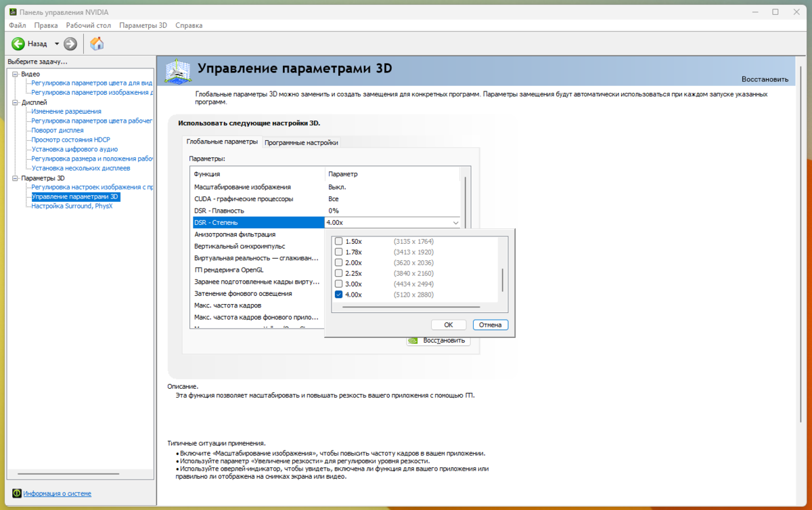The height and width of the screenshot is (510, 812).
Task: Open Регулировка параметров изображения in Видео
Action: pos(92,92)
